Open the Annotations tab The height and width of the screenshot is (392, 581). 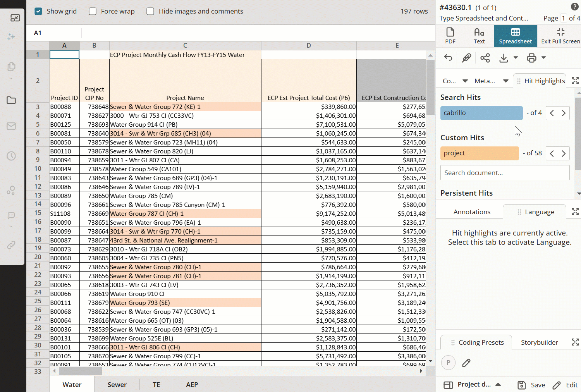pyautogui.click(x=472, y=212)
